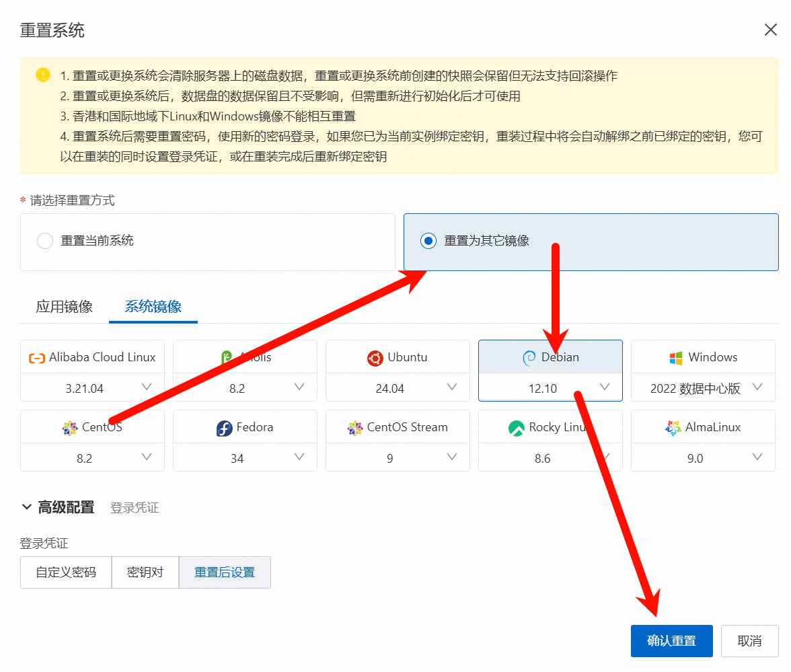Click the CentOS Stream logo icon
This screenshot has height=672, width=791.
point(354,428)
